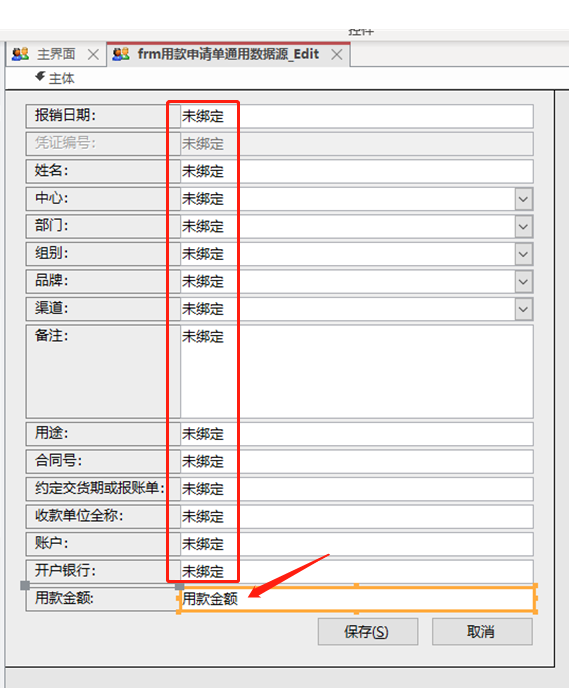
Task: Open the 品牌 dropdown arrow
Action: [523, 282]
